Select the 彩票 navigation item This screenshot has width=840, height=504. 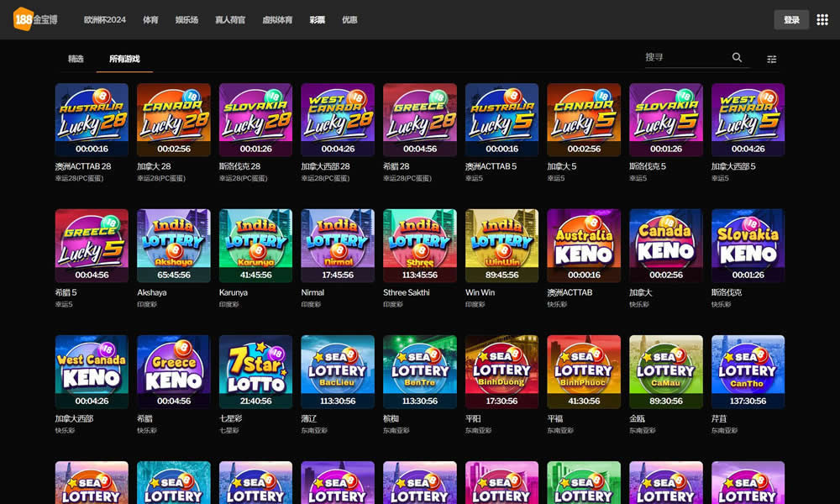pos(318,20)
